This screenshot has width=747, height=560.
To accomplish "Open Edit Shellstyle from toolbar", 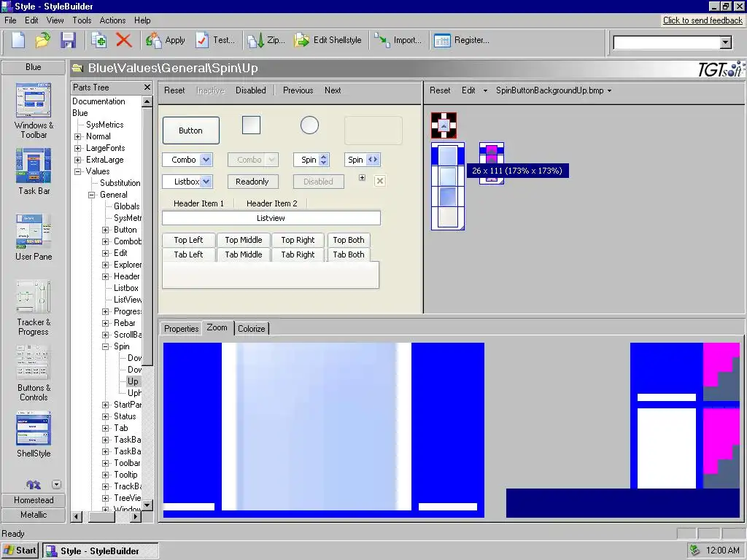I will pyautogui.click(x=328, y=40).
